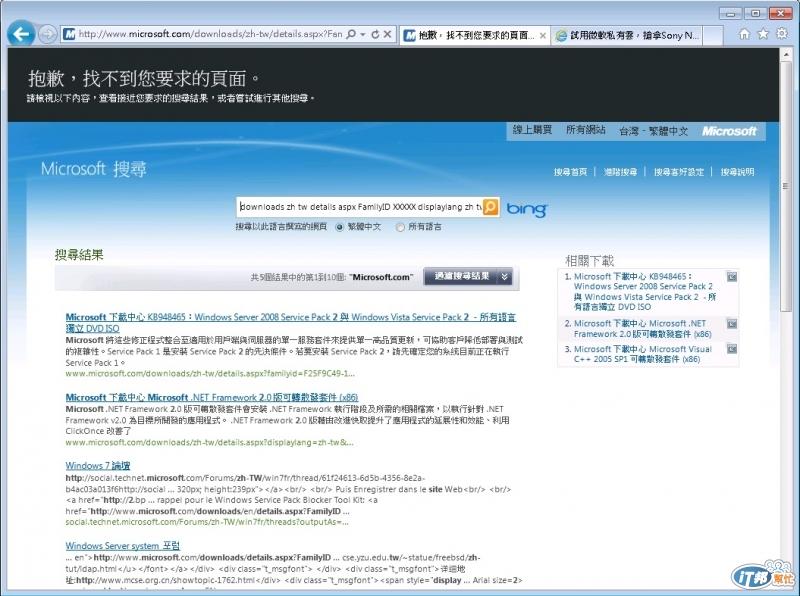Viewport: 800px width, 596px height.
Task: Click the Microsoft logo in header
Action: coord(729,131)
